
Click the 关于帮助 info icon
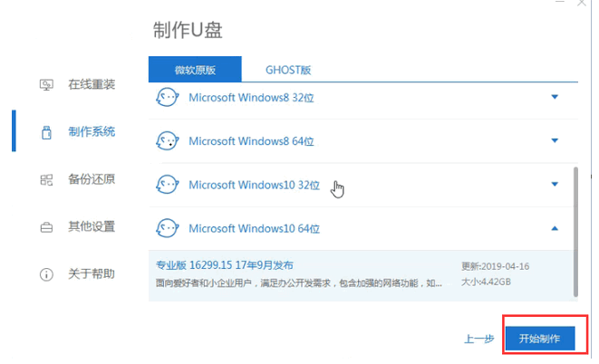point(46,274)
